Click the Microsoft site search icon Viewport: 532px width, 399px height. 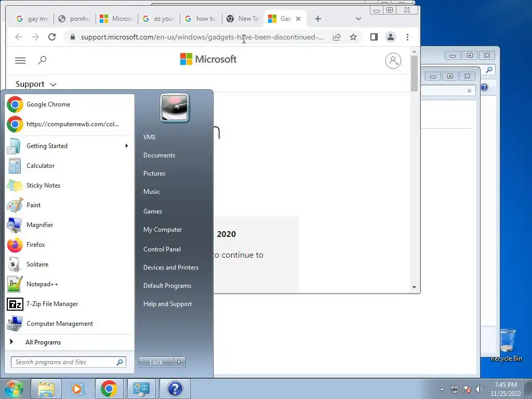pos(42,60)
